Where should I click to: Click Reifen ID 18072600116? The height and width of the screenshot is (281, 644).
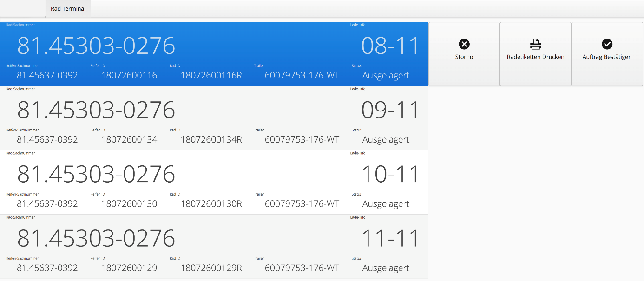129,75
